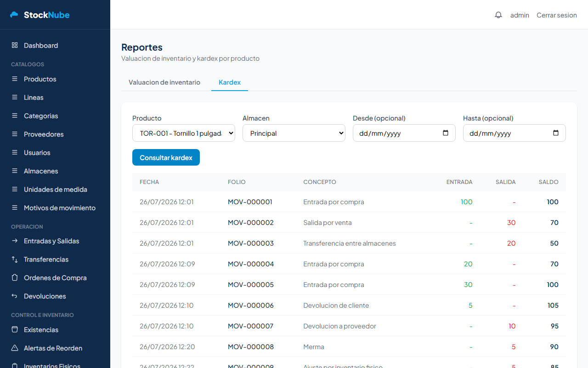Click Devoluciones sidebar text

[x=45, y=296]
